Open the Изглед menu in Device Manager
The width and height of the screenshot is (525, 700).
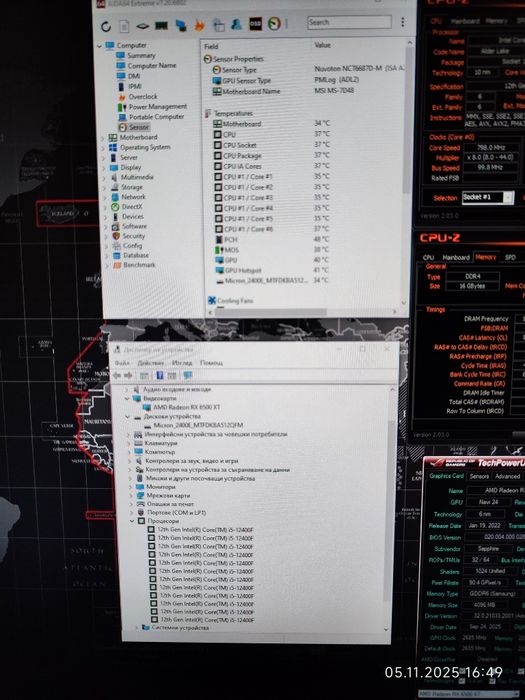pos(182,363)
